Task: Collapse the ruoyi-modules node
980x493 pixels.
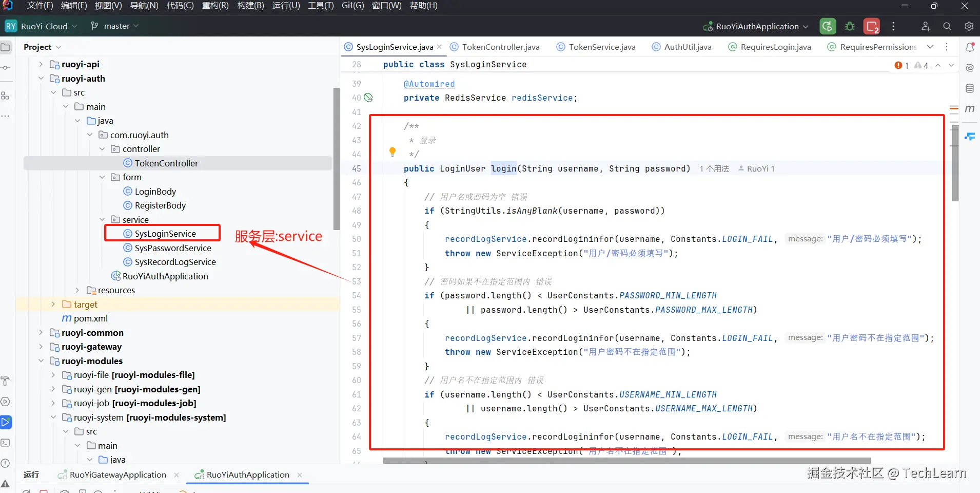Action: tap(41, 361)
